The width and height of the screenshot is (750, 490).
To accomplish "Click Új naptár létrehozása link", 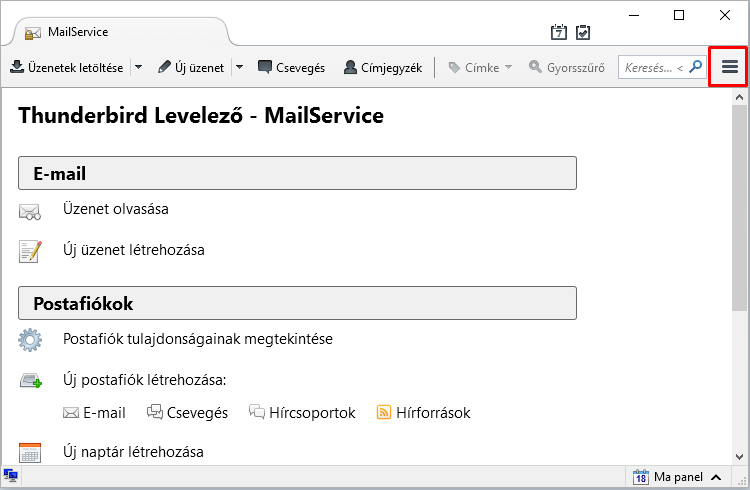I will 133,452.
